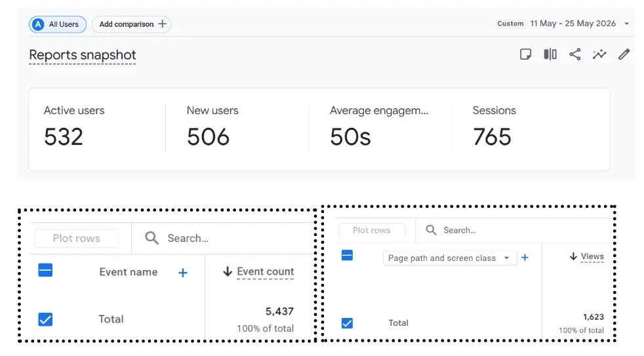Open the Insights sparkline icon

(599, 54)
